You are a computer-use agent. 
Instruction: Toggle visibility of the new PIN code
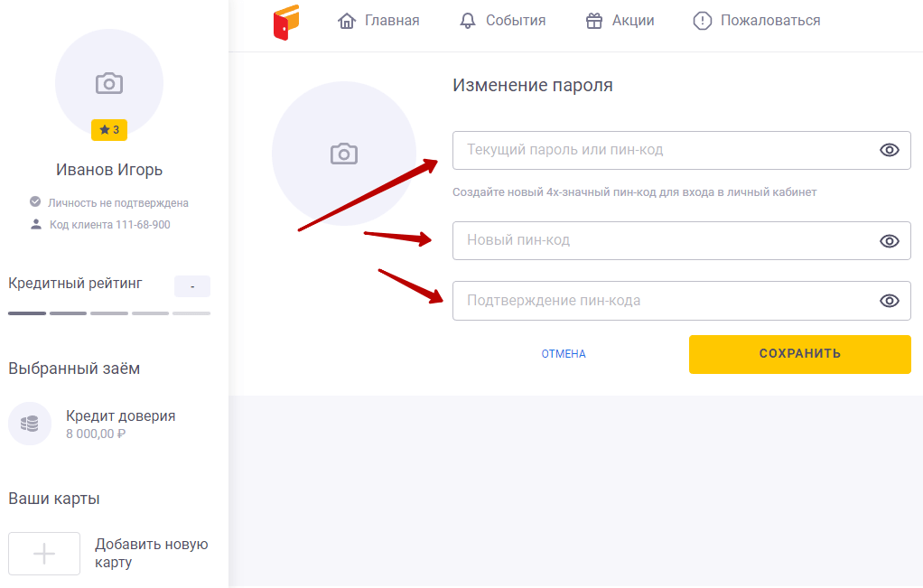(890, 240)
